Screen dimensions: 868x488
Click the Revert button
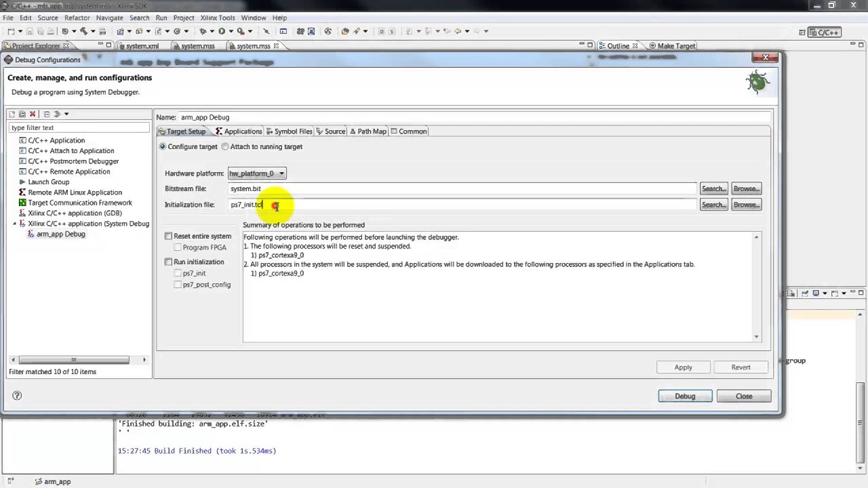tap(741, 367)
